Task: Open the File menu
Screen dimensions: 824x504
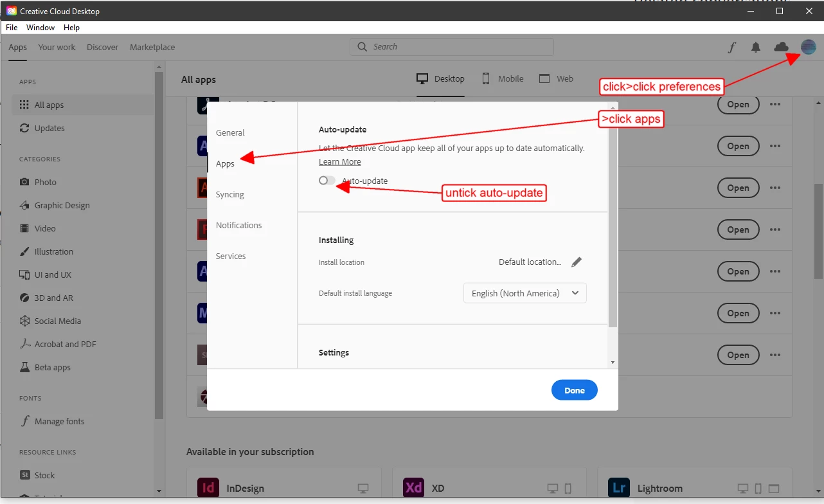Action: pyautogui.click(x=12, y=28)
